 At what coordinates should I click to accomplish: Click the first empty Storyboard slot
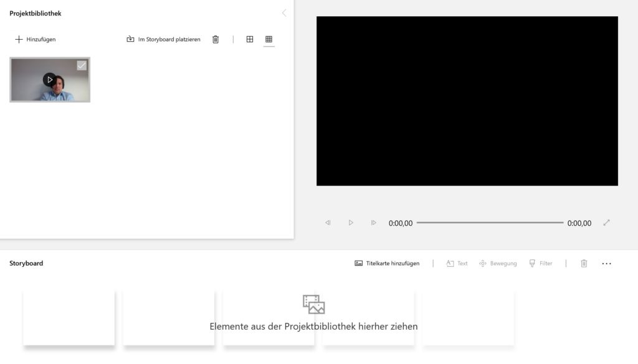pyautogui.click(x=69, y=318)
